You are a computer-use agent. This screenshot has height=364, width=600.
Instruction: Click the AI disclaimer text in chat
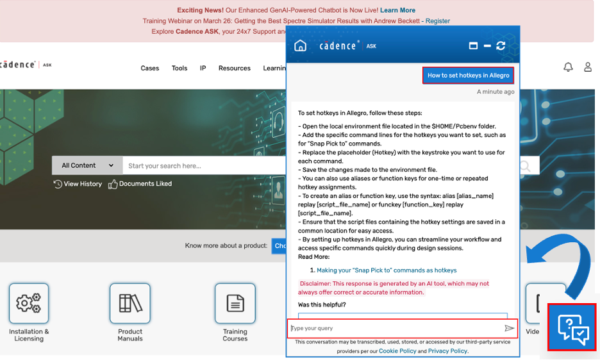click(394, 288)
